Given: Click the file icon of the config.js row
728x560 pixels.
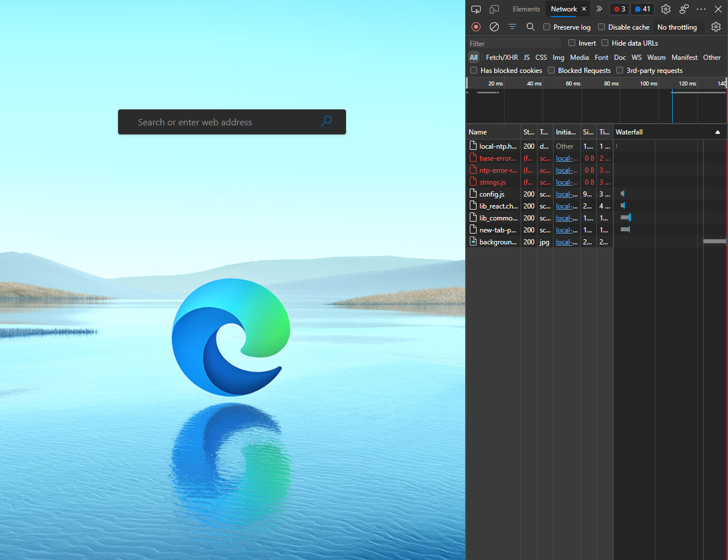Looking at the screenshot, I should [473, 194].
